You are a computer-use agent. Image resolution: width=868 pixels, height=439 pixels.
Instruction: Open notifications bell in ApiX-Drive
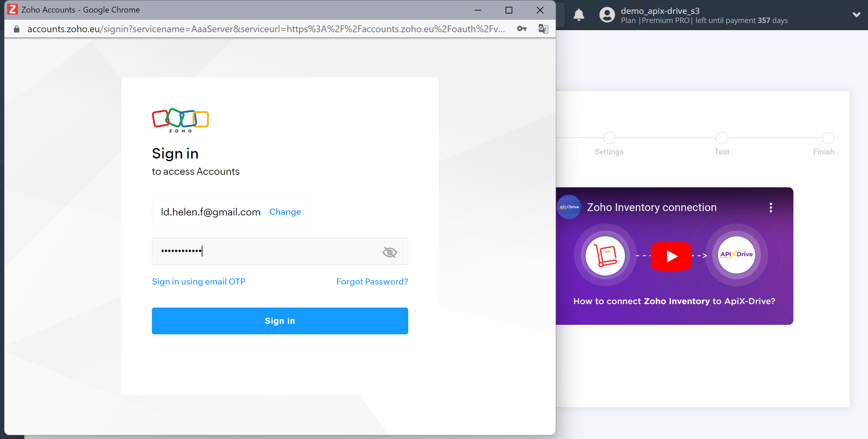coord(579,15)
